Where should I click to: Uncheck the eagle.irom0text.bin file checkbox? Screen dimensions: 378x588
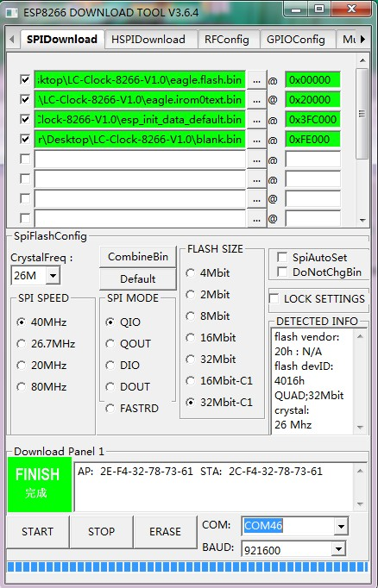(25, 99)
